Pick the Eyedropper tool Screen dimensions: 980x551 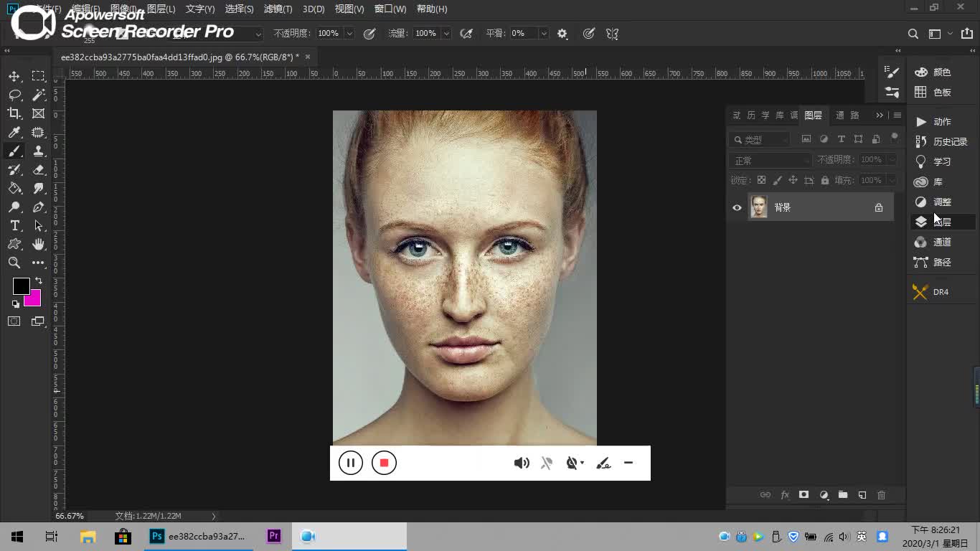[x=14, y=132]
